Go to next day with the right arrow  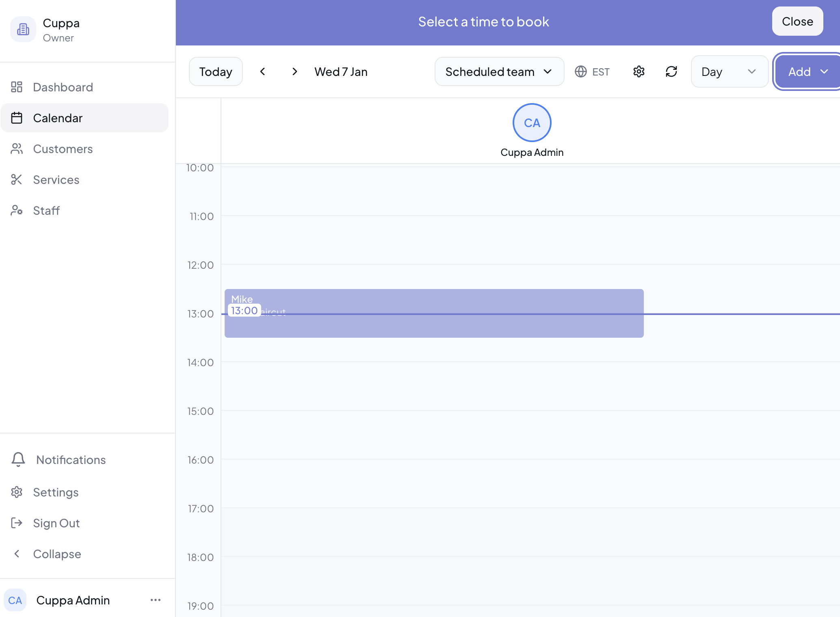pyautogui.click(x=295, y=71)
